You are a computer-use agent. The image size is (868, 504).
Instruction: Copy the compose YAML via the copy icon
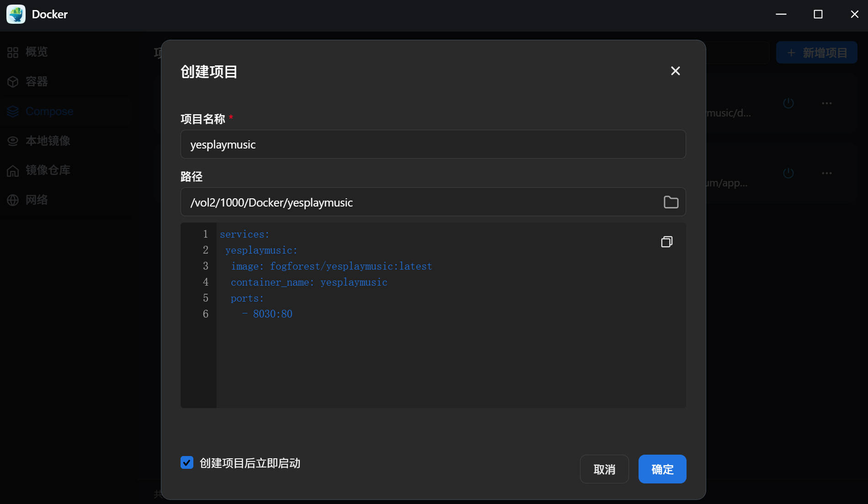pos(666,241)
